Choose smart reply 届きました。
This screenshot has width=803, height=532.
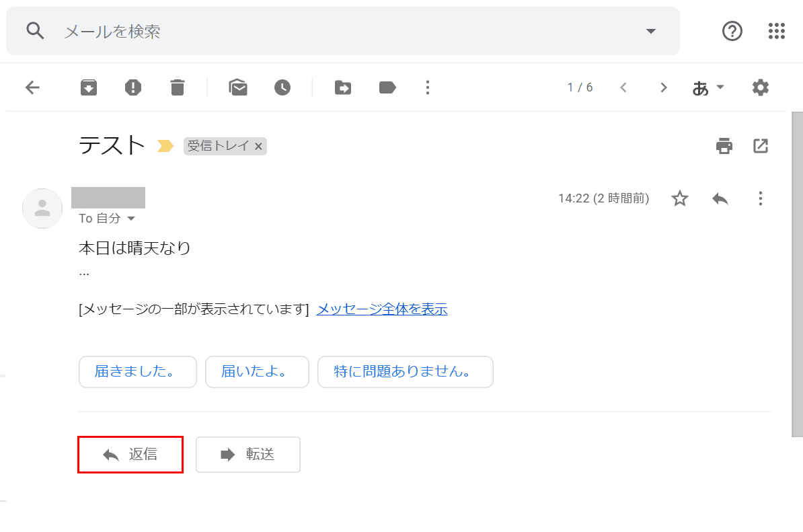pos(138,372)
